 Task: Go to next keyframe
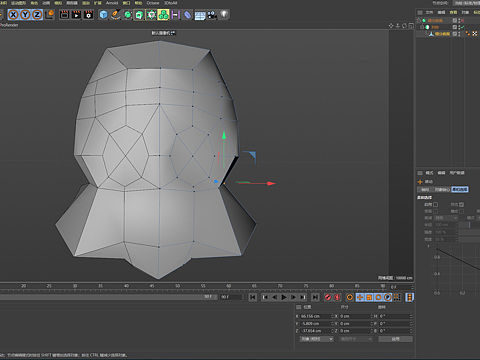pyautogui.click(x=302, y=297)
